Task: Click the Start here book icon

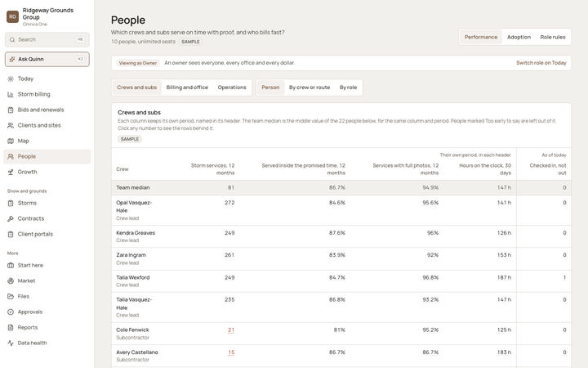Action: coord(11,266)
